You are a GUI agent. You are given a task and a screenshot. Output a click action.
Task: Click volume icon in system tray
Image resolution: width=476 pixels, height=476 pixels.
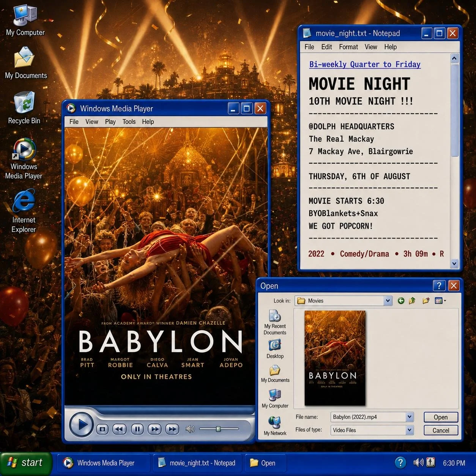418,462
